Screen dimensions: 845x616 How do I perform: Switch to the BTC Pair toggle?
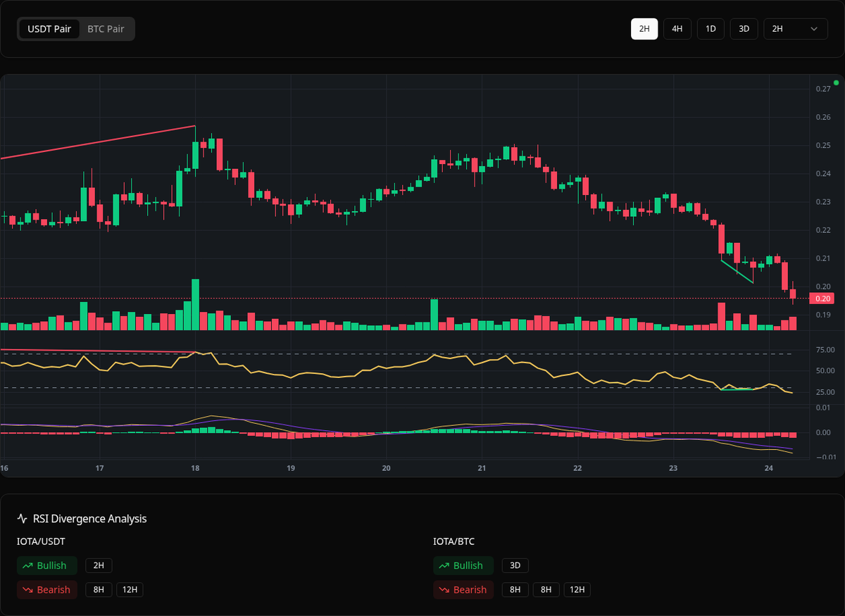coord(106,29)
